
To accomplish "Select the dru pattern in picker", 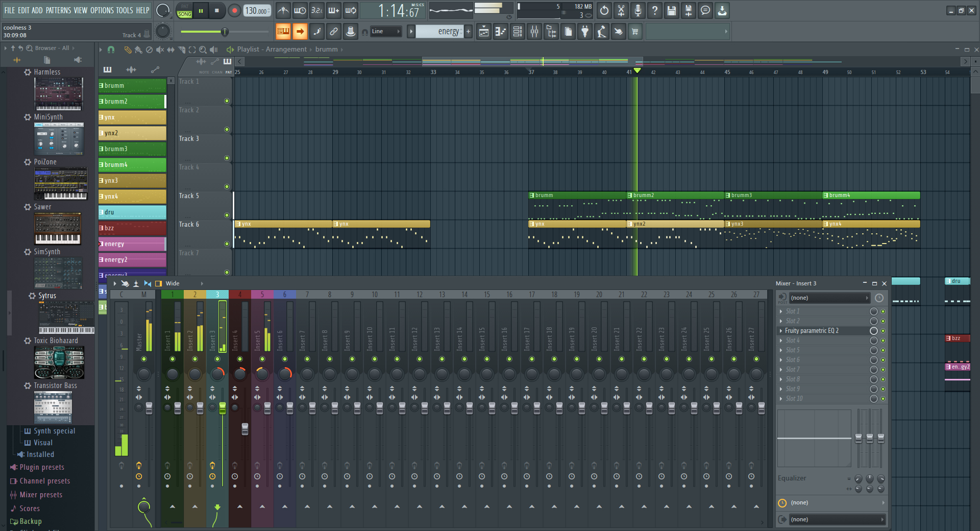I will (x=132, y=212).
